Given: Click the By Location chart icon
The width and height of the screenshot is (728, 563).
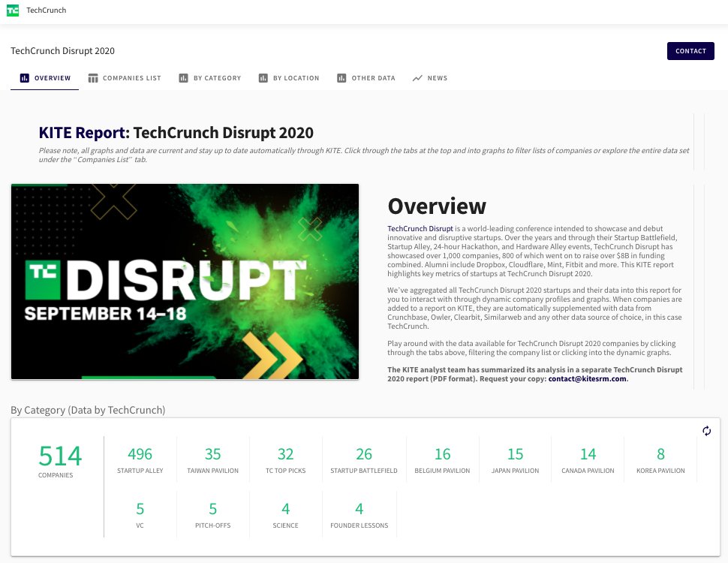Looking at the screenshot, I should pyautogui.click(x=263, y=78).
